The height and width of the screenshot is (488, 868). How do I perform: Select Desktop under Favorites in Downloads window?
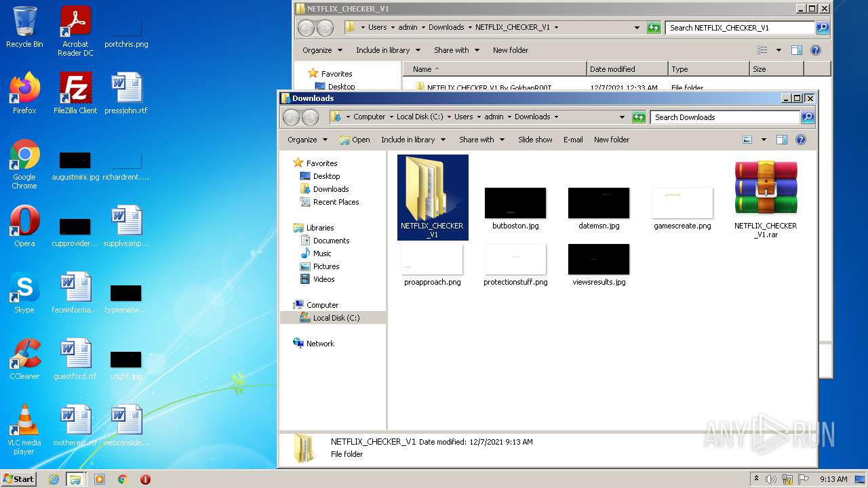click(319, 176)
